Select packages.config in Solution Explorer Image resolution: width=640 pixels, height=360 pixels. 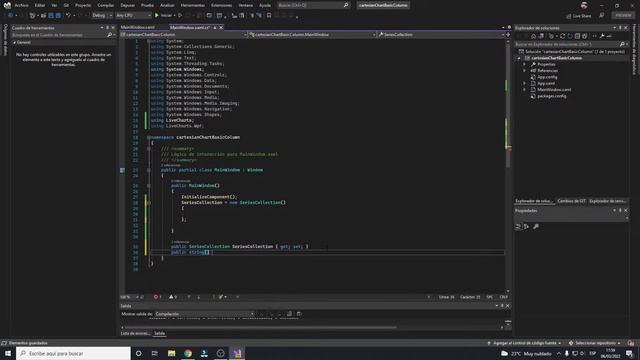click(x=551, y=96)
